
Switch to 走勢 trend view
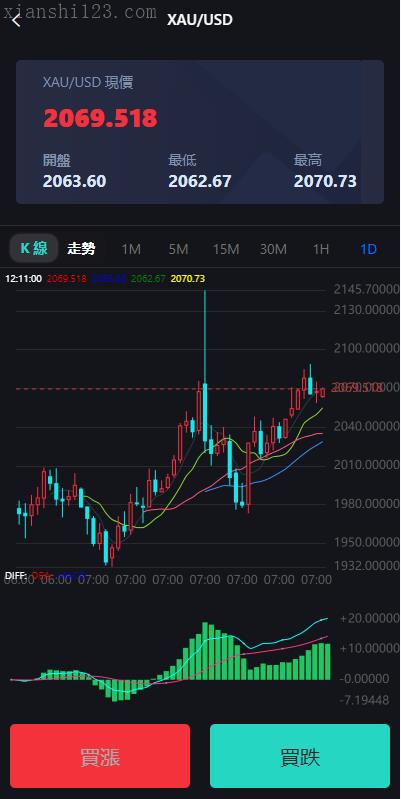click(81, 249)
